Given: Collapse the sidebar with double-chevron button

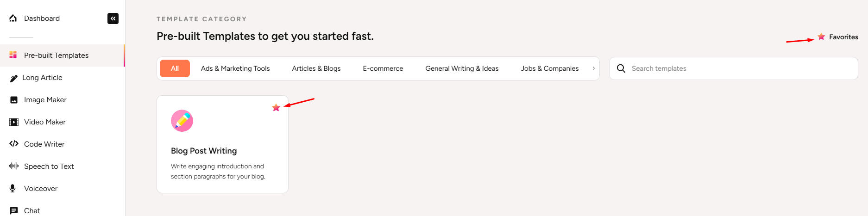Looking at the screenshot, I should tap(113, 19).
